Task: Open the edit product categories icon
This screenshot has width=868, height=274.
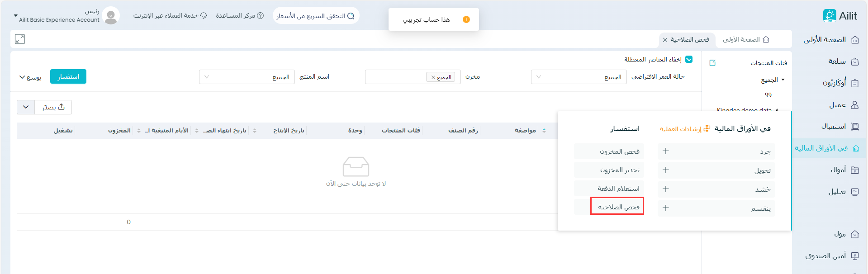Action: point(712,63)
